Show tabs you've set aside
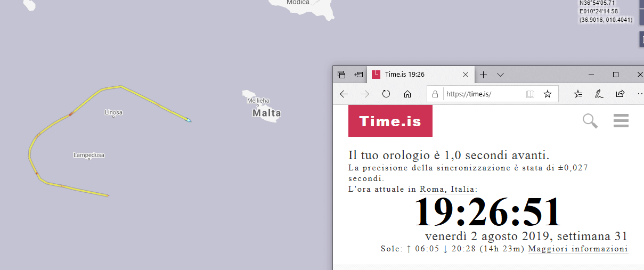This screenshot has width=644, height=270. pos(342,75)
